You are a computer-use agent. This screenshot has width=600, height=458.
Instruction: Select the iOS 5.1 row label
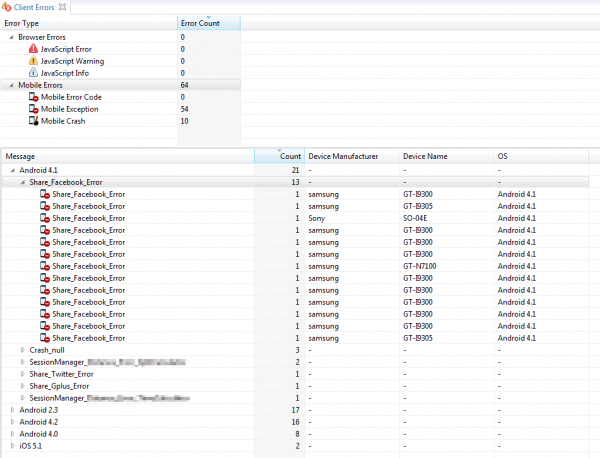31,446
